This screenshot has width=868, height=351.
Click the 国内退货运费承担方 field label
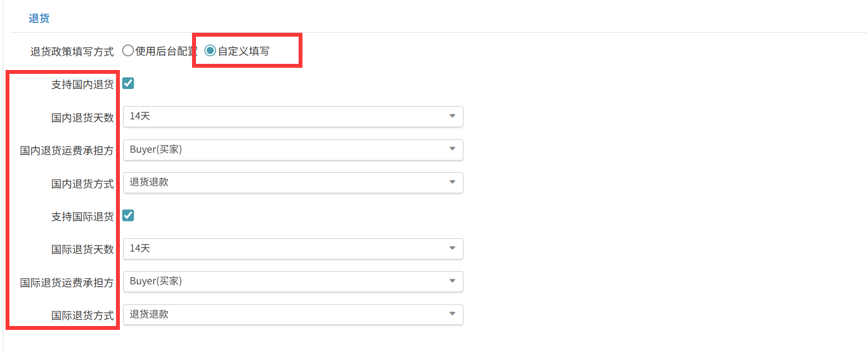pyautogui.click(x=67, y=151)
